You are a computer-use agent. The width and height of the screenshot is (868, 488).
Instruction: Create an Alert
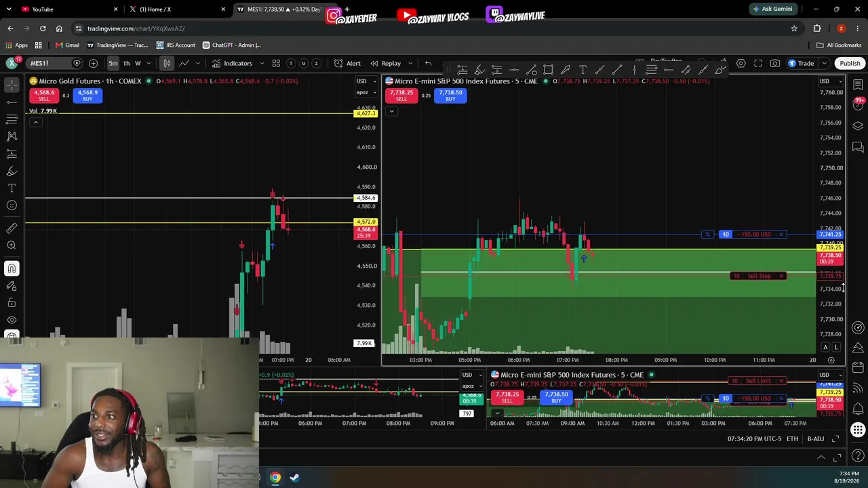click(347, 63)
